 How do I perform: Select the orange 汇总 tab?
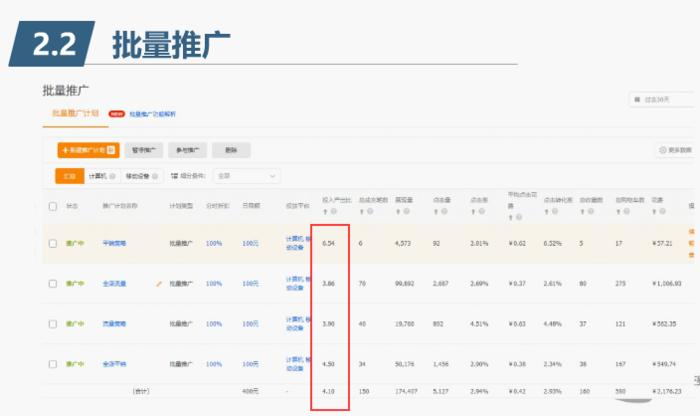(x=70, y=176)
